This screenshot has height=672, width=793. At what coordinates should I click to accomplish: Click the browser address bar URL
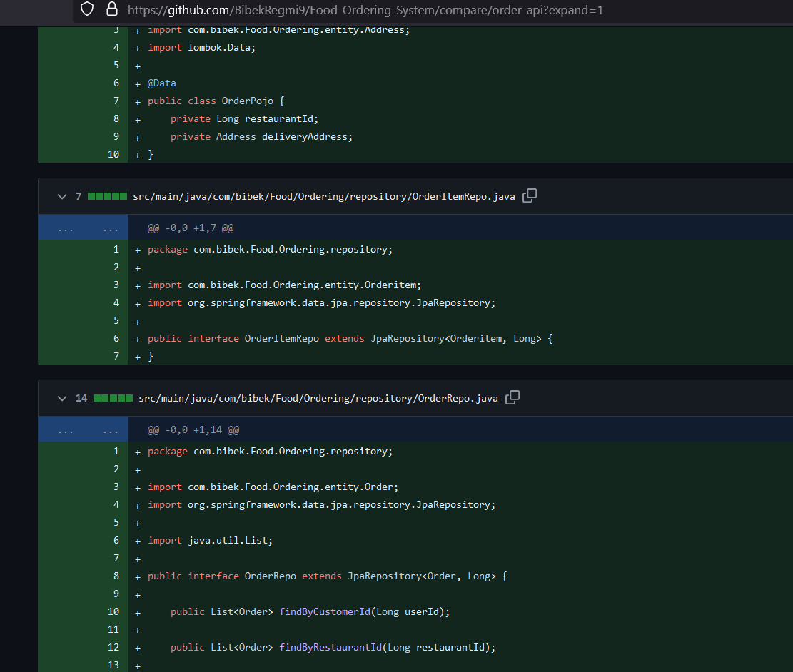click(365, 10)
